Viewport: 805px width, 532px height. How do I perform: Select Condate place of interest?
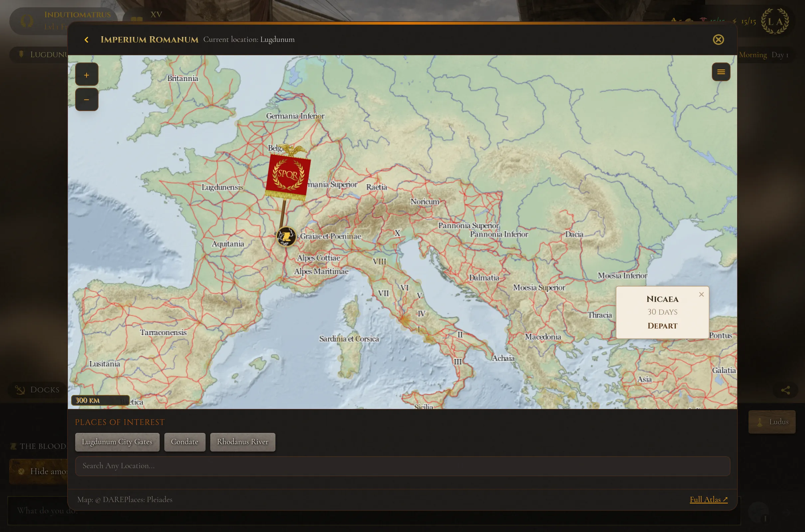coord(185,442)
